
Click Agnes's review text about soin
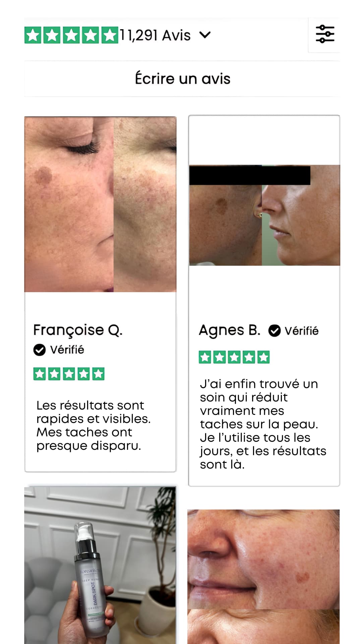tap(263, 424)
